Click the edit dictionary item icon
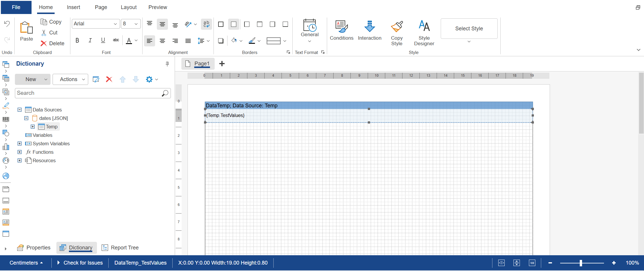 click(x=96, y=79)
